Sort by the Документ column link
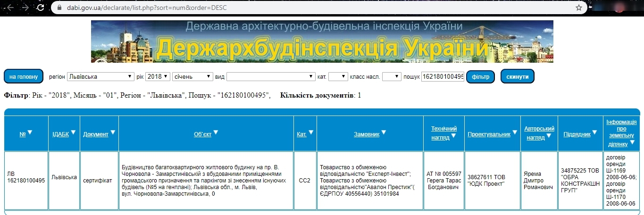This screenshot has width=644, height=215. tap(96, 134)
